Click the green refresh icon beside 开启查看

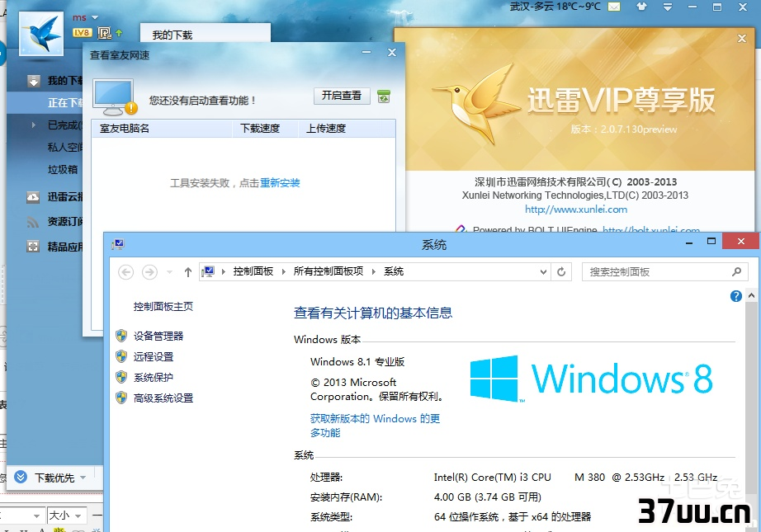pyautogui.click(x=384, y=96)
